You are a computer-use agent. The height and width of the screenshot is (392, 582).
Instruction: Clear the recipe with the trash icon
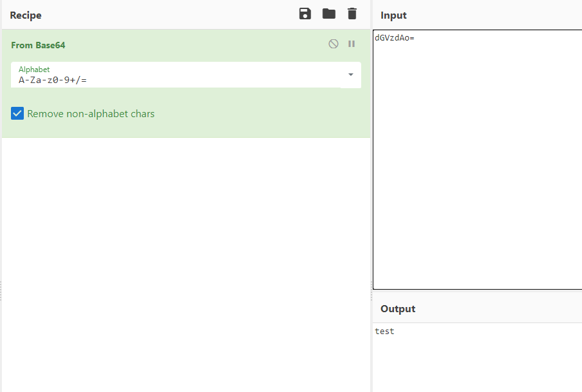(x=352, y=14)
